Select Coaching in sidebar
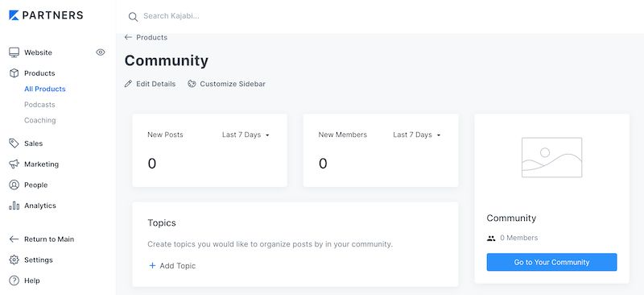Viewport: 644px width, 295px height. tap(39, 120)
